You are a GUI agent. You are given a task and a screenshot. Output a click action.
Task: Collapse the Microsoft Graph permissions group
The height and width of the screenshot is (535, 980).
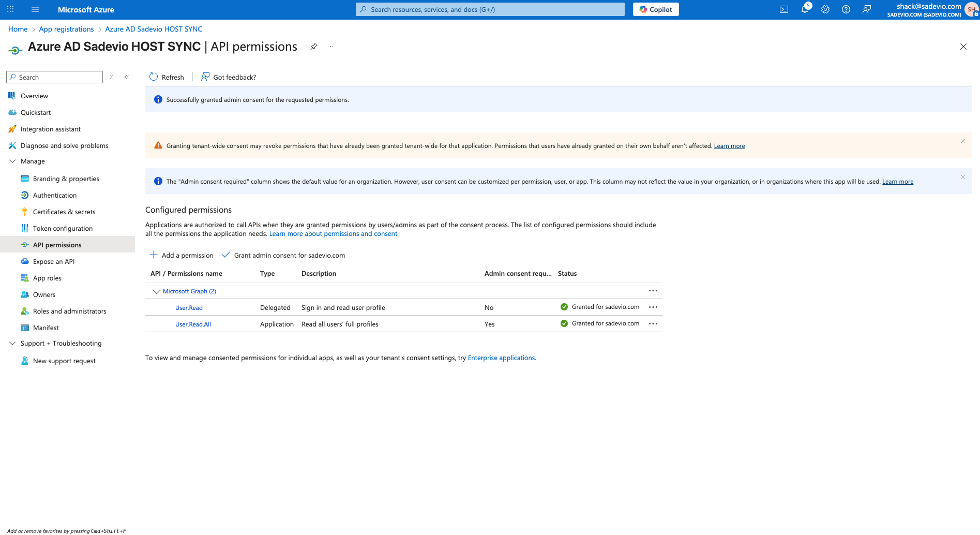(x=156, y=291)
